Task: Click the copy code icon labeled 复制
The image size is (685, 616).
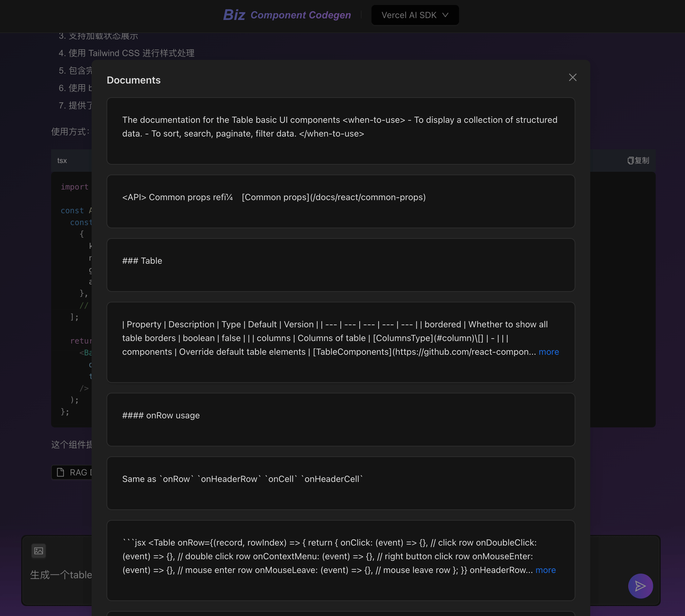Action: [638, 161]
